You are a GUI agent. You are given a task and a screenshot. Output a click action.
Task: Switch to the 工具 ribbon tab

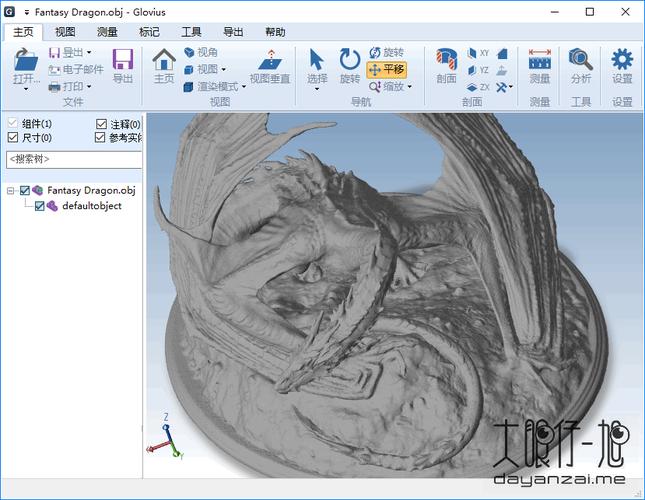191,32
